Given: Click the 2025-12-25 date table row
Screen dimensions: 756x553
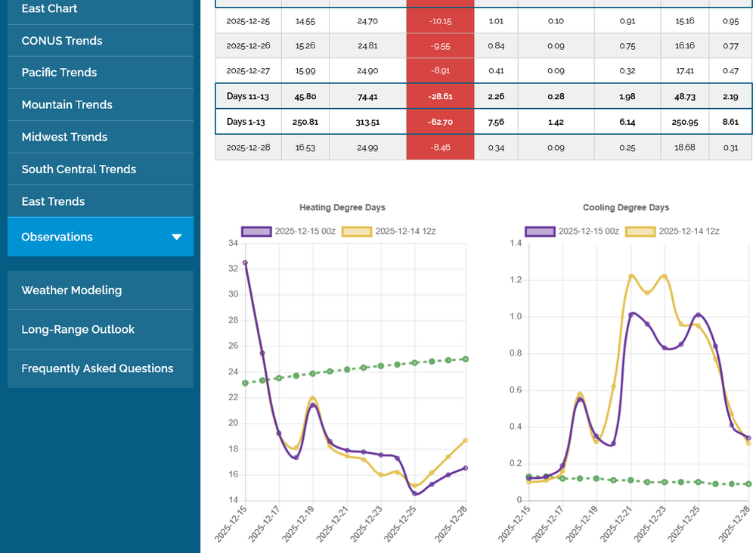Looking at the screenshot, I should click(x=248, y=21).
